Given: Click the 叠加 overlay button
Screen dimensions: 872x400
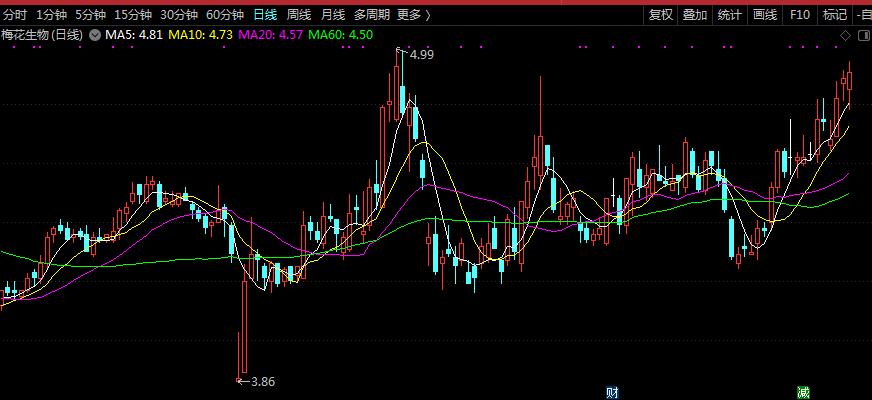Looking at the screenshot, I should pos(695,15).
